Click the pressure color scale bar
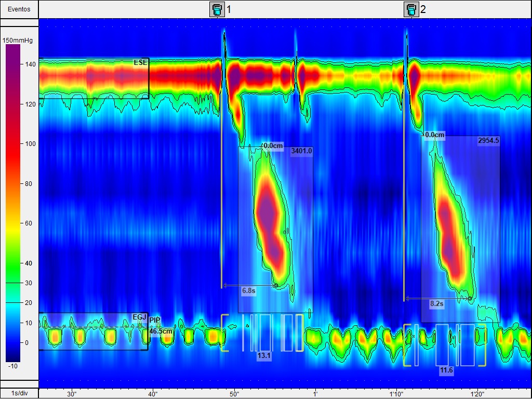Viewport: 532px width, 399px height. [13, 203]
